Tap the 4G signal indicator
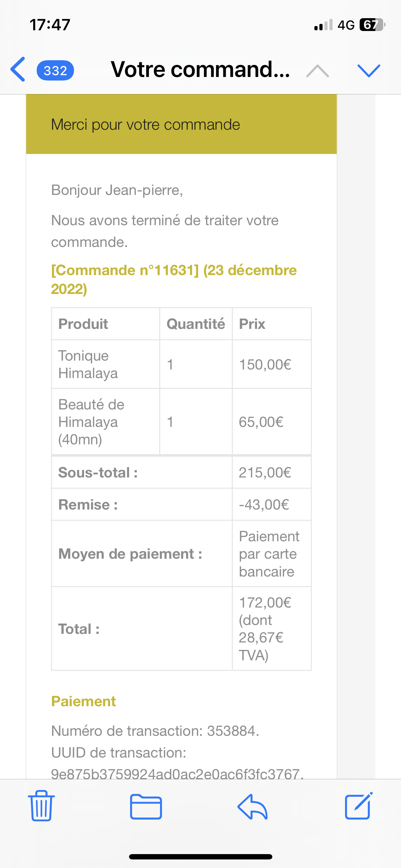401x868 pixels. tap(346, 25)
